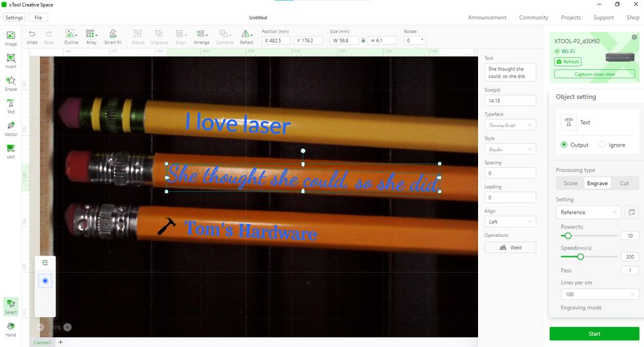Capture close view of workspace
Image resolution: width=644 pixels, height=347 pixels.
coord(594,74)
